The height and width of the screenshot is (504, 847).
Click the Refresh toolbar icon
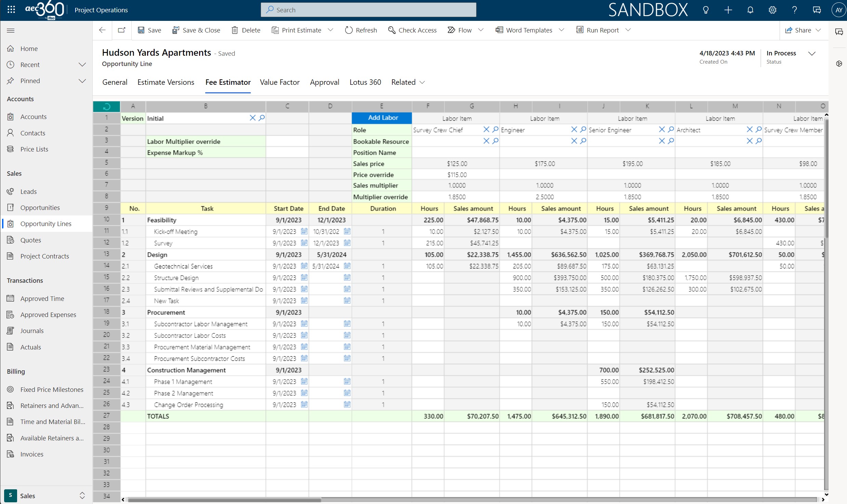point(349,30)
